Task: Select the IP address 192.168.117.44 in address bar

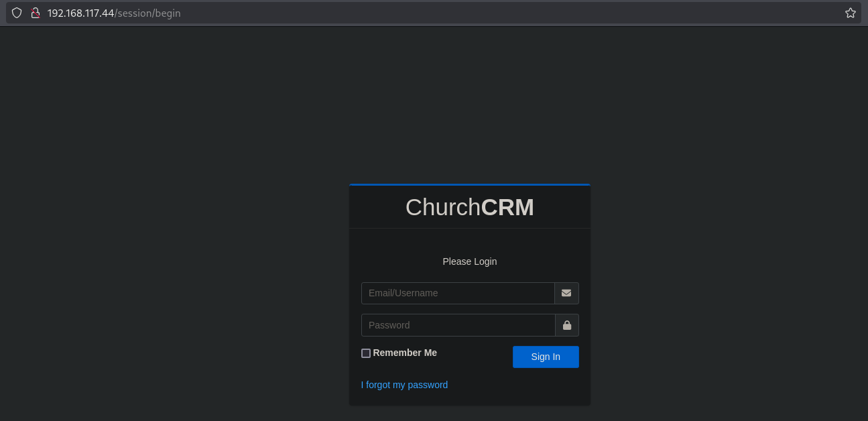Action: [x=80, y=13]
